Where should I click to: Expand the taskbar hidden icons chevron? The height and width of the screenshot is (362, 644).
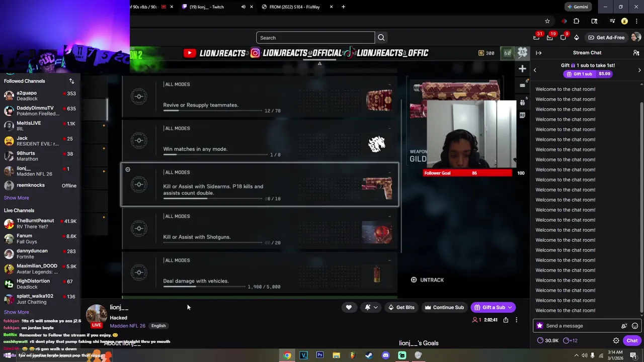[x=576, y=355]
